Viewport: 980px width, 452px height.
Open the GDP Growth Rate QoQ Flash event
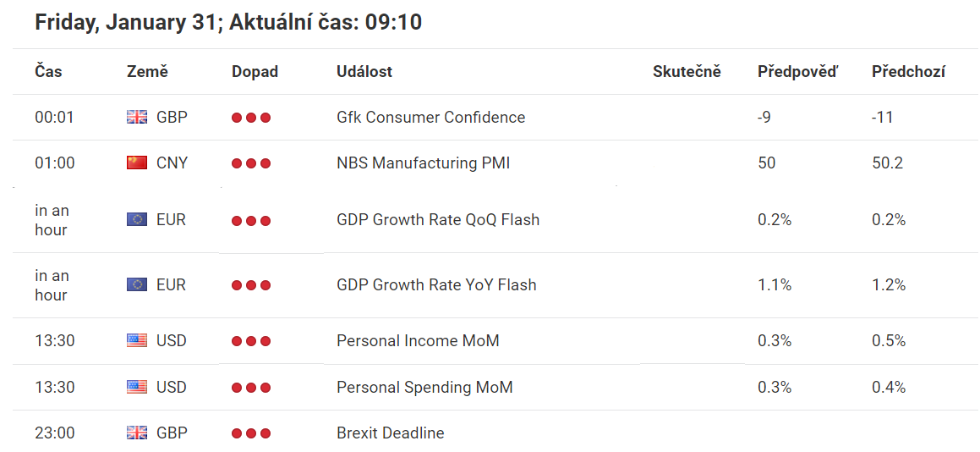tap(438, 220)
